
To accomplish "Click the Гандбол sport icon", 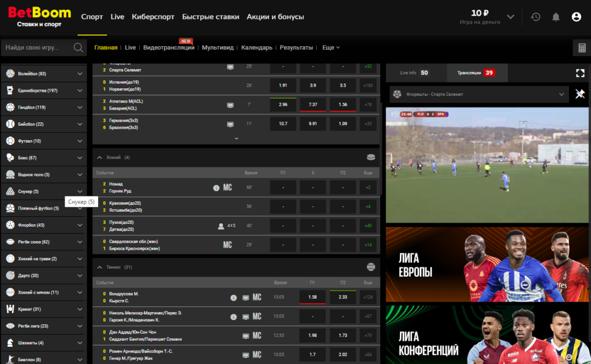I will [x=10, y=107].
